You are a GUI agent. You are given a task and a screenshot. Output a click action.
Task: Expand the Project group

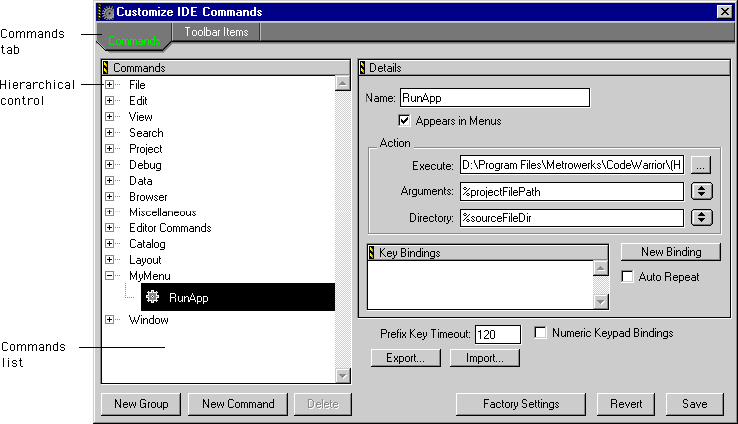(109, 149)
